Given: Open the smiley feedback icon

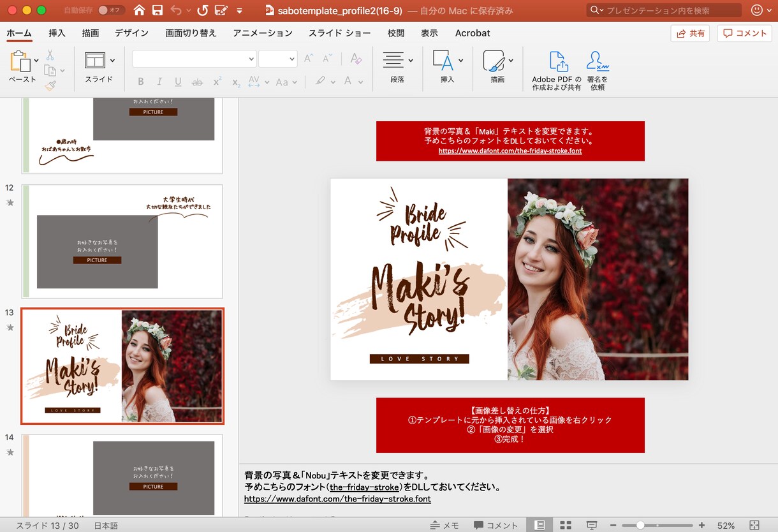Looking at the screenshot, I should [758, 10].
